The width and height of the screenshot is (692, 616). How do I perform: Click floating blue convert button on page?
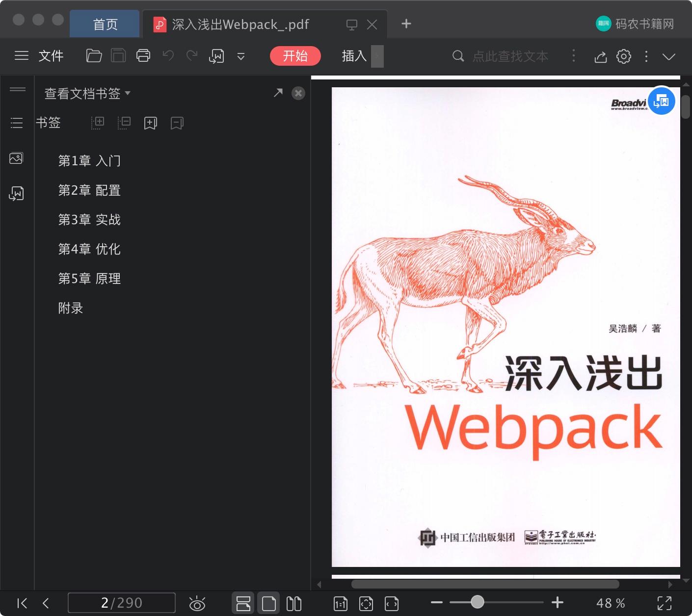[x=662, y=101]
